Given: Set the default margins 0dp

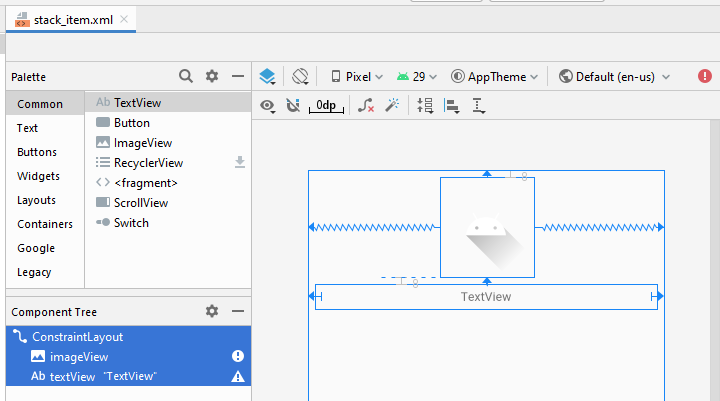Looking at the screenshot, I should (326, 106).
